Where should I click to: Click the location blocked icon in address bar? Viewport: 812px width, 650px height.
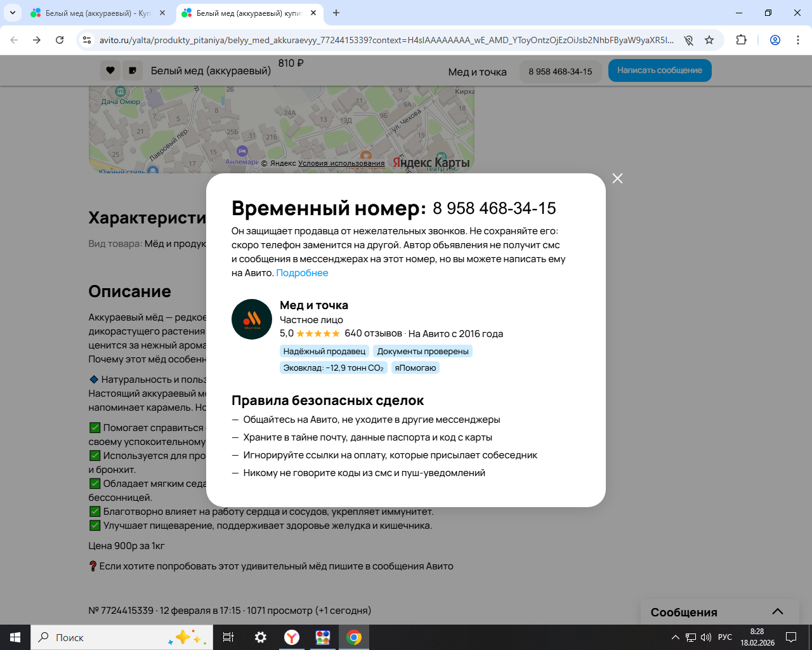688,40
